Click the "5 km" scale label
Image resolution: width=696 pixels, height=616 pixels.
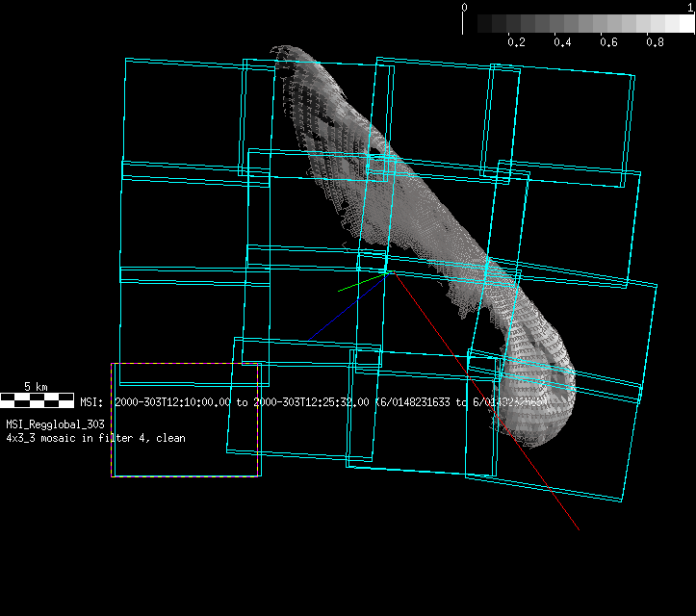(37, 386)
